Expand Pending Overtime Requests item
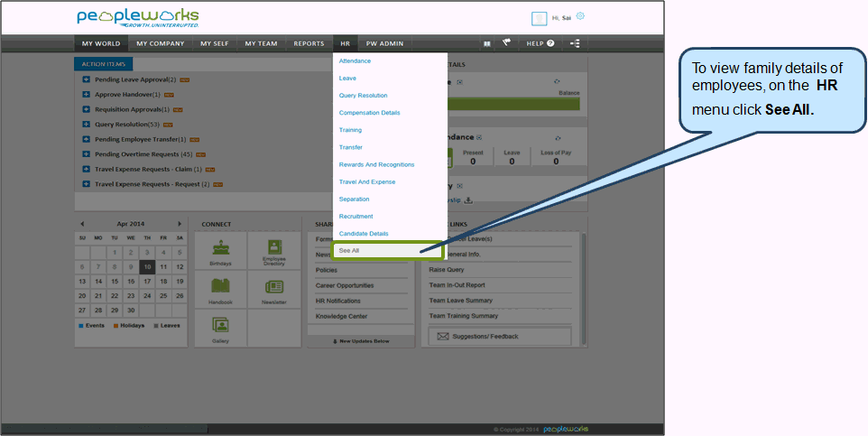Viewport: 868px width, 436px height. coord(87,154)
